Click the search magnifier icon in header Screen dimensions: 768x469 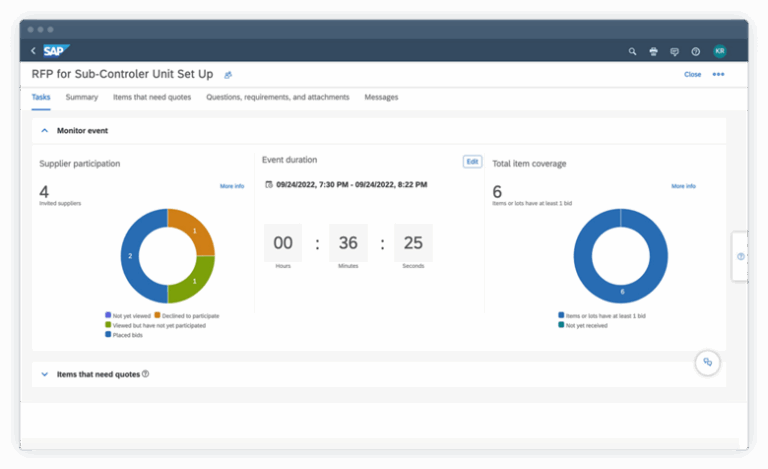(632, 51)
